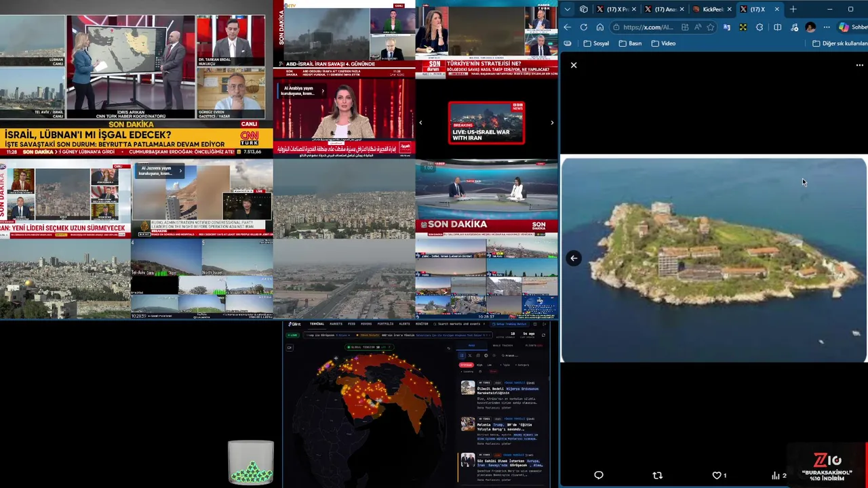Image resolution: width=868 pixels, height=488 pixels.
Task: Click the browser back arrow
Action: (x=568, y=27)
